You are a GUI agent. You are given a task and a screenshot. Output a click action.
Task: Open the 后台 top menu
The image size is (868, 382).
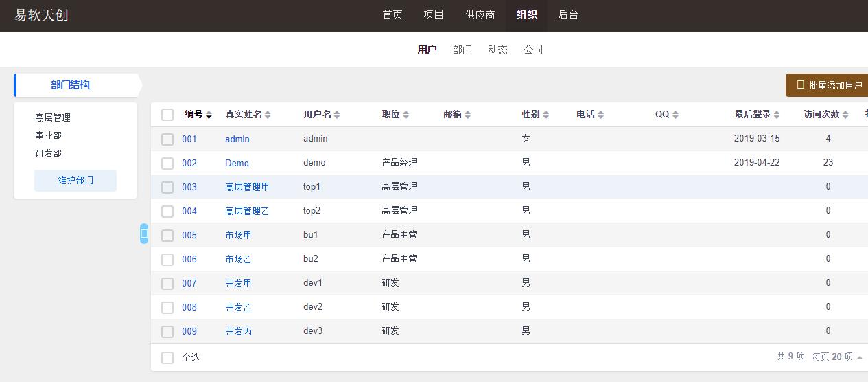(x=568, y=14)
